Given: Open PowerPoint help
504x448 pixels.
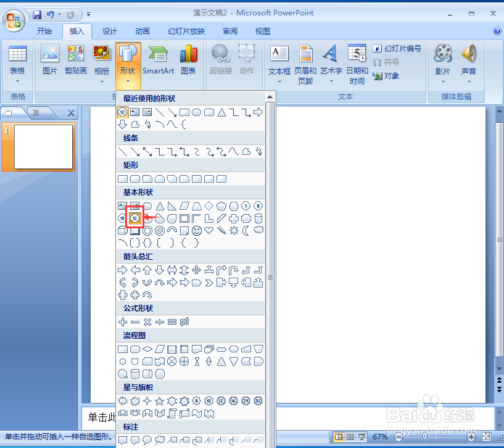Looking at the screenshot, I should [x=497, y=31].
